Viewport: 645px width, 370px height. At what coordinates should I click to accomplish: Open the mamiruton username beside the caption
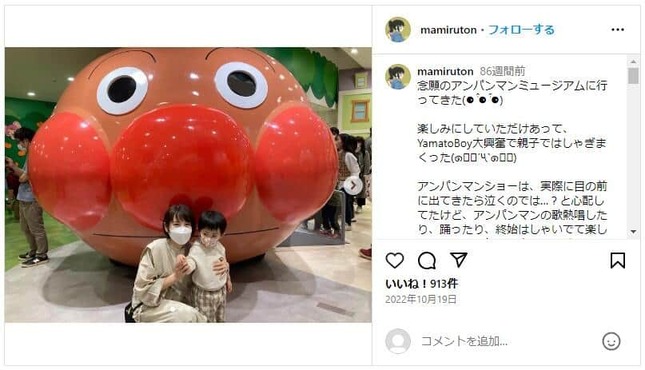point(445,72)
